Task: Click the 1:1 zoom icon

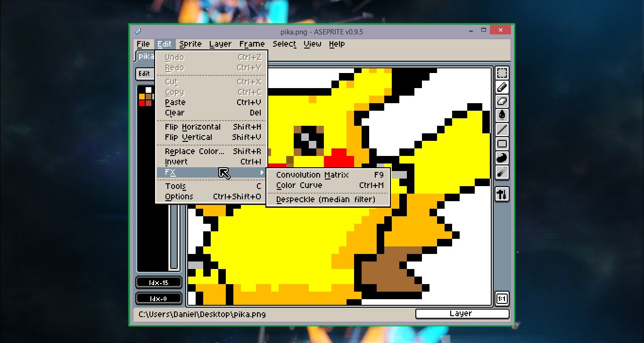Action: point(502,299)
